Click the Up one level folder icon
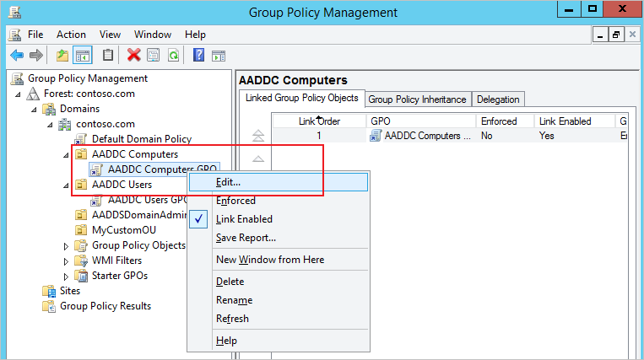 pyautogui.click(x=62, y=56)
